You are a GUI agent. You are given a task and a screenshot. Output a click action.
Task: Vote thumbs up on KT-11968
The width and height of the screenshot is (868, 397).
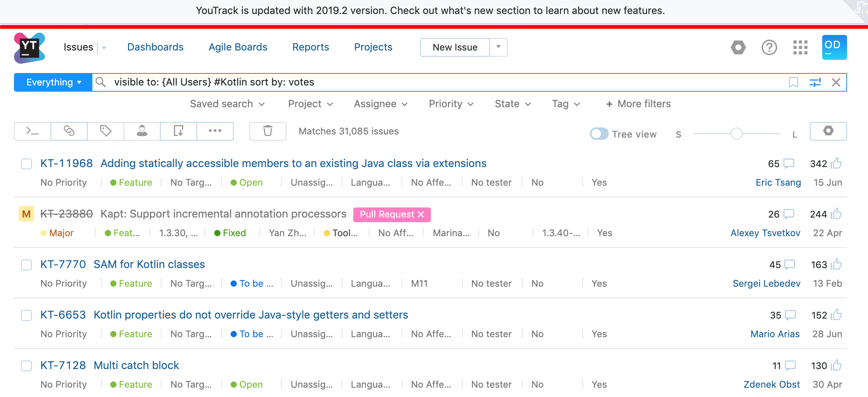click(x=837, y=163)
